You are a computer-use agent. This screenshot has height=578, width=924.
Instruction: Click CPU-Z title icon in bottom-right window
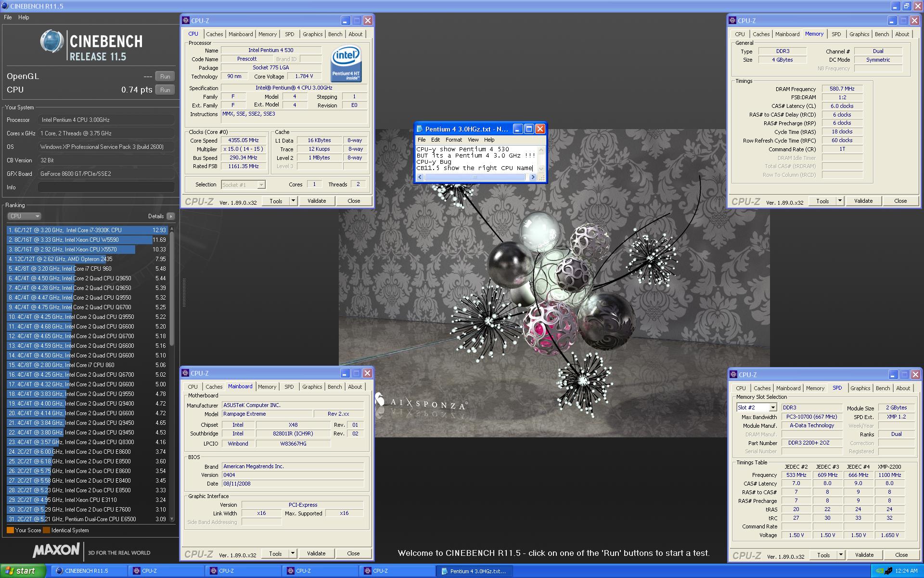tap(733, 375)
